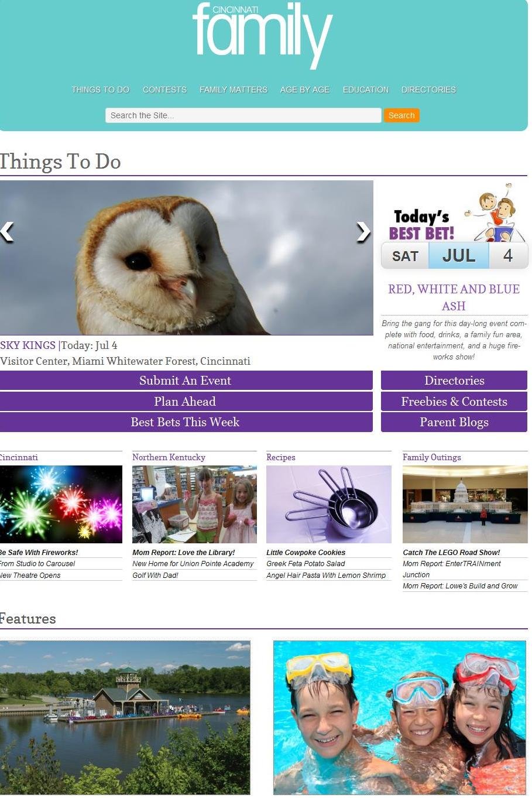Click the orange Search button
The height and width of the screenshot is (798, 532).
(x=401, y=115)
